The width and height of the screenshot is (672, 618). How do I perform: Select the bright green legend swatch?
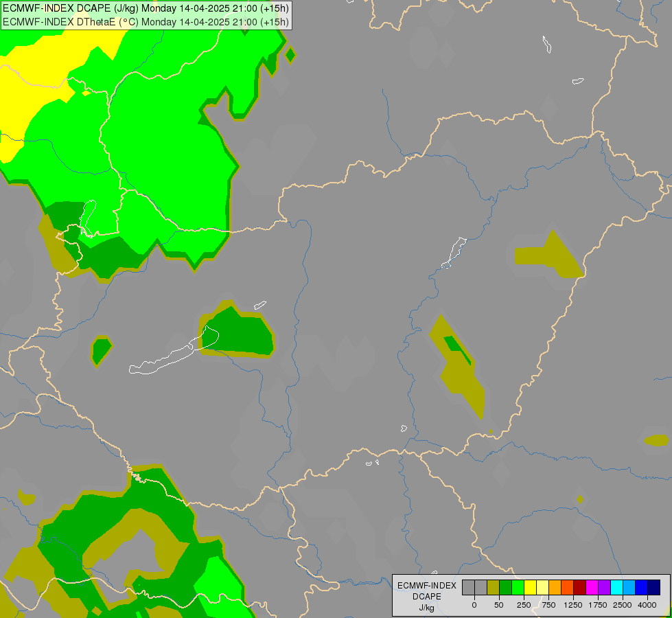click(x=518, y=588)
